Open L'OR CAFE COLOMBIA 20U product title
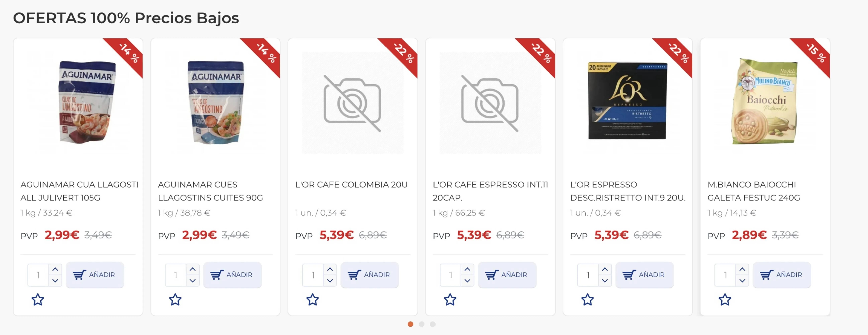The height and width of the screenshot is (335, 868). point(351,185)
